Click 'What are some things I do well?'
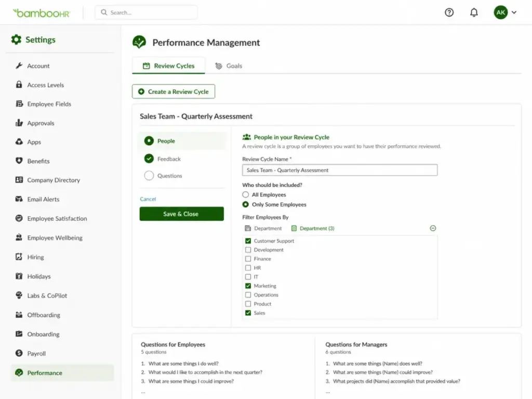Viewport: 532px width, 399px height. pos(183,363)
